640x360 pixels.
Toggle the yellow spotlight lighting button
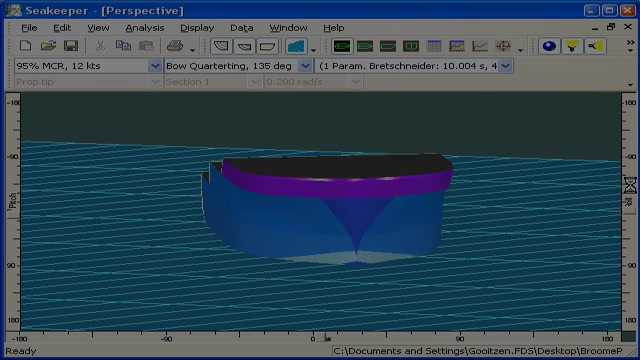[x=572, y=46]
